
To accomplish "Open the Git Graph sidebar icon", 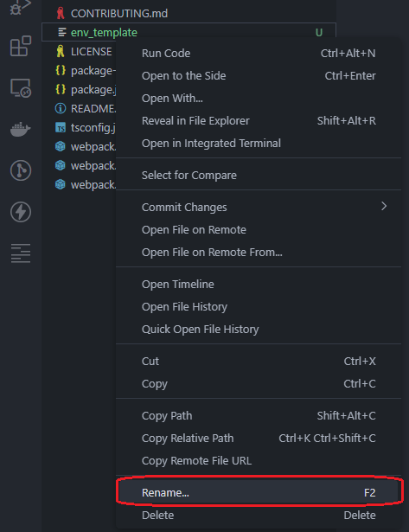I will 21,170.
